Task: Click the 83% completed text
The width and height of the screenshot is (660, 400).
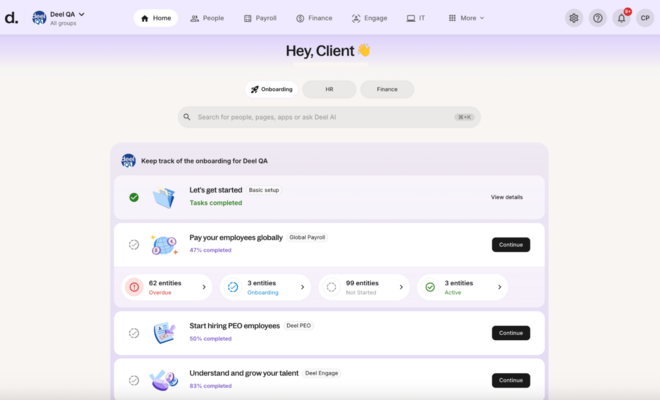Action: (x=210, y=386)
